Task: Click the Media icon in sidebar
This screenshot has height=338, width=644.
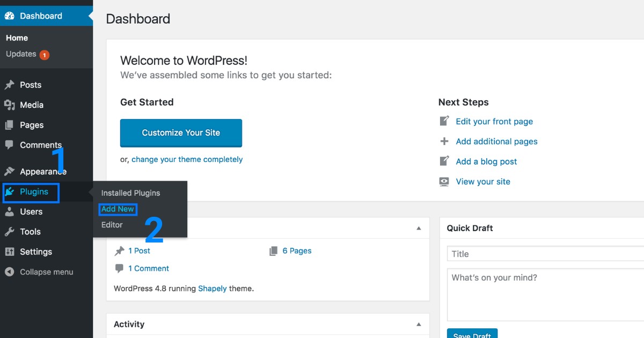Action: (9, 105)
